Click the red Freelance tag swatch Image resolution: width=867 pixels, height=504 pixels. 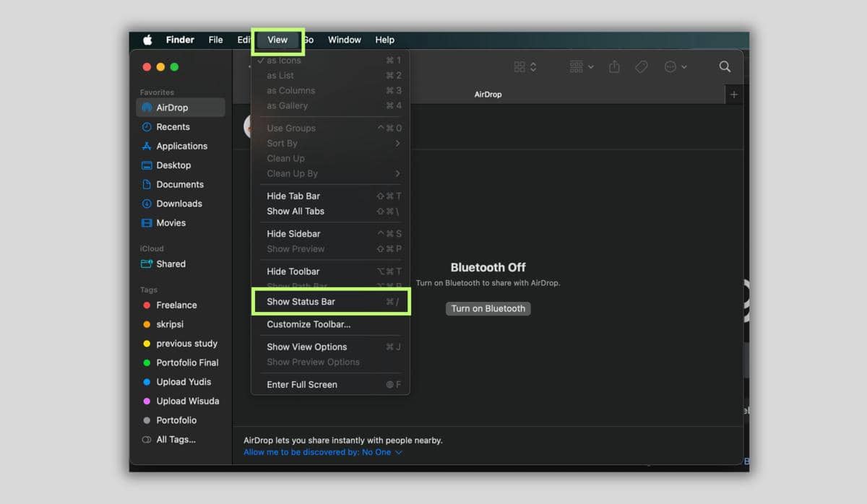[147, 305]
